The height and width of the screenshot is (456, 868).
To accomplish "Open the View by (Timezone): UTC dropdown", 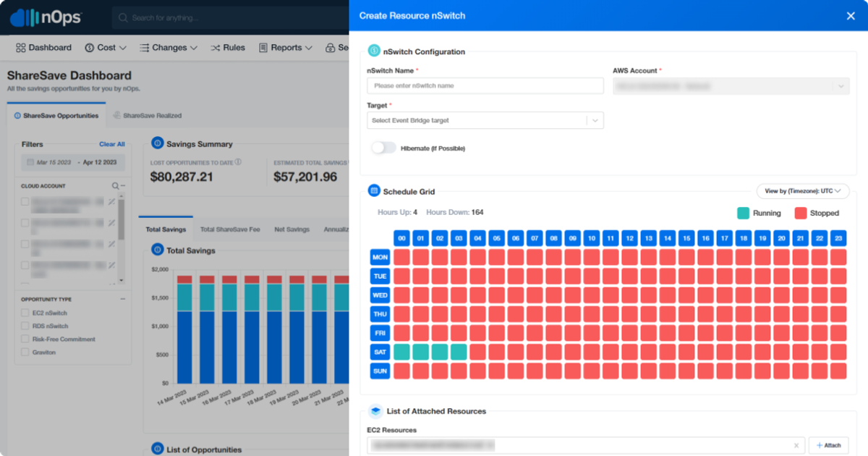I will pyautogui.click(x=802, y=191).
